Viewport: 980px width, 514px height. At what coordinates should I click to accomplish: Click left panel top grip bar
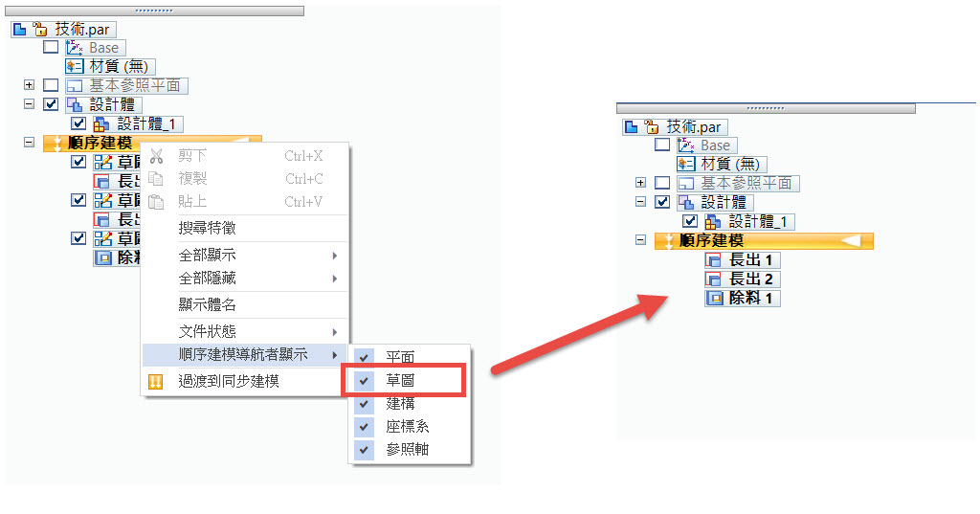coord(154,11)
